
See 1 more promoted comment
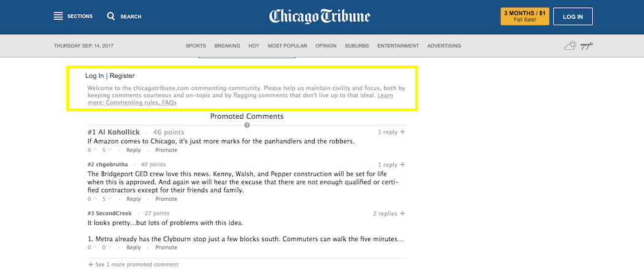133,264
